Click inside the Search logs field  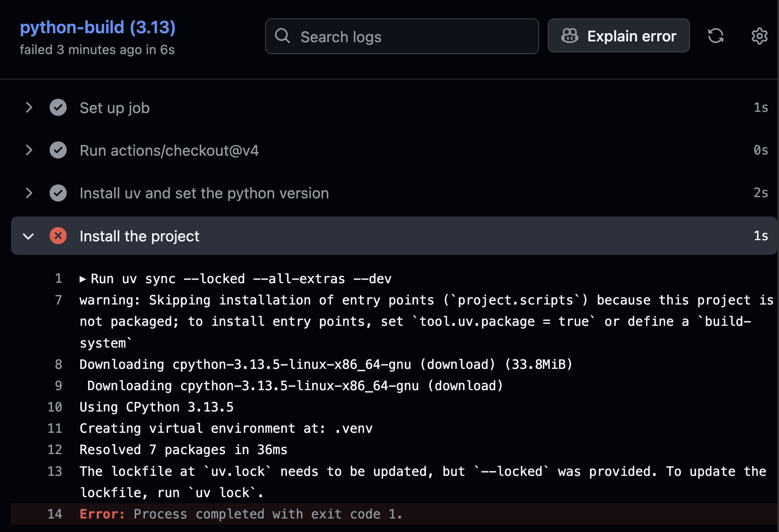coord(402,36)
